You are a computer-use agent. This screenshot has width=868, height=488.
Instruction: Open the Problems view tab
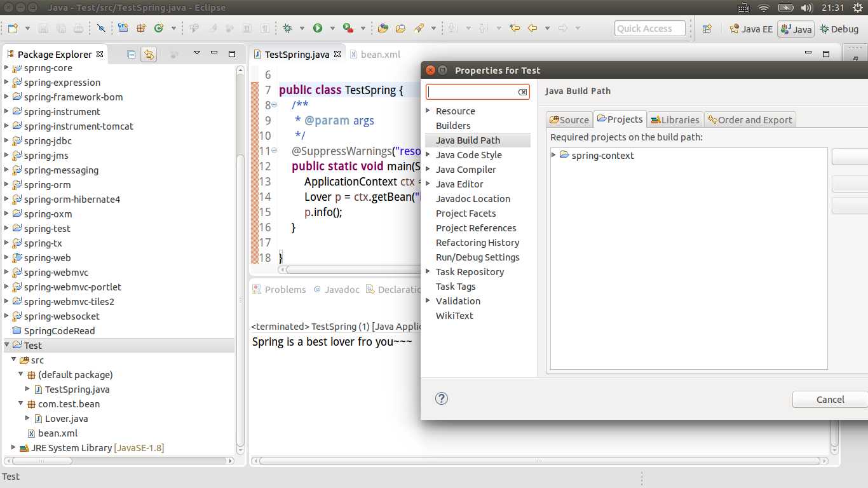[279, 289]
